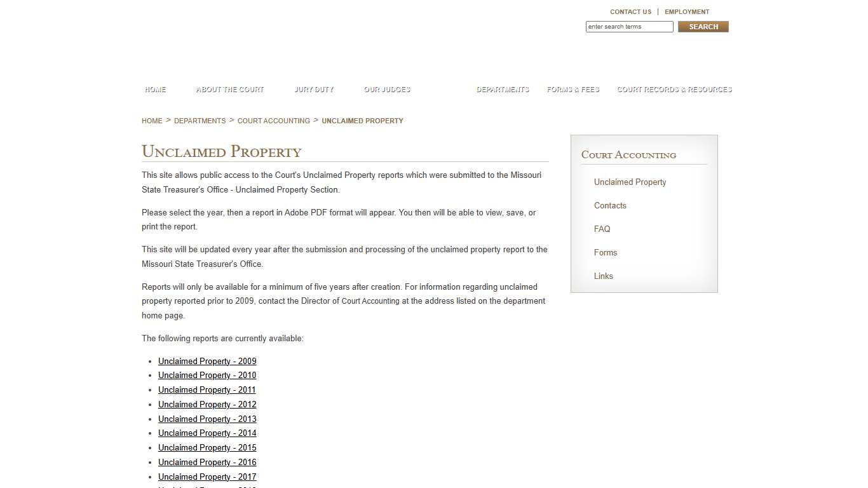Open Forms from the sidebar menu
The image size is (868, 488).
pos(606,252)
